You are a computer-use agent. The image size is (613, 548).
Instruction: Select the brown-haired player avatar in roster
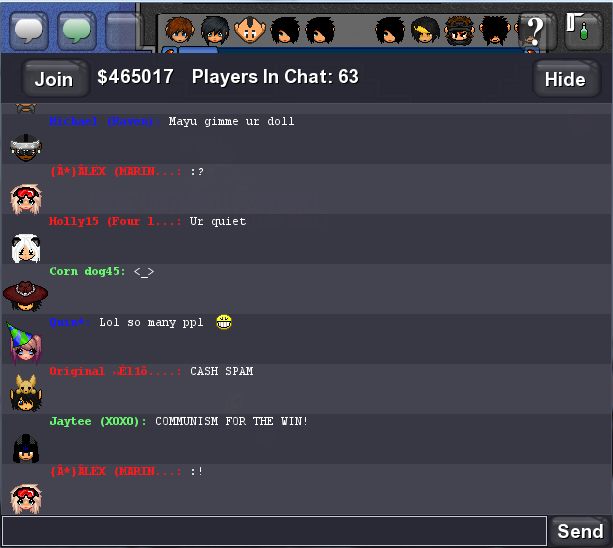(x=180, y=30)
